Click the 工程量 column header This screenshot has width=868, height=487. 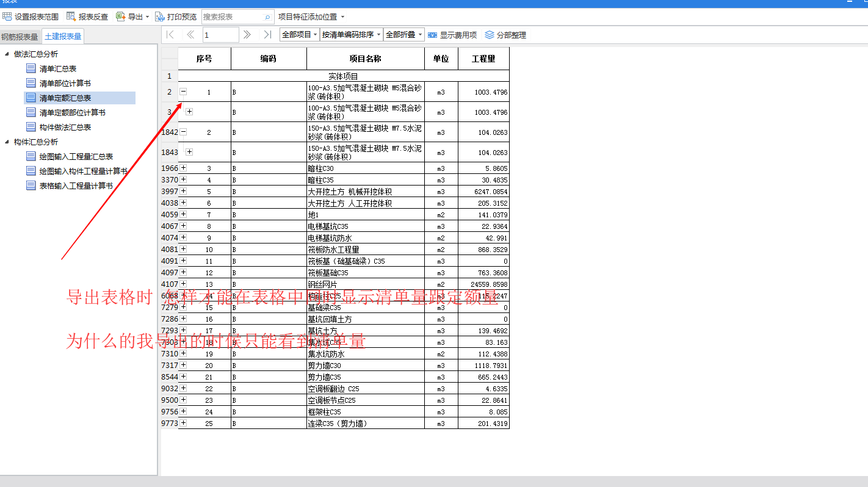click(483, 59)
